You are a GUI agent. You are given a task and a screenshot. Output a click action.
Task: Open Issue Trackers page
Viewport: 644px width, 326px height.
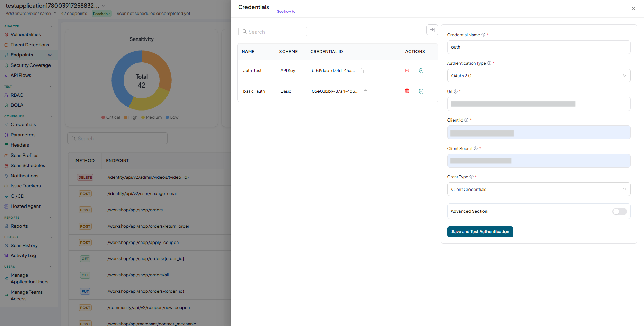coord(26,186)
